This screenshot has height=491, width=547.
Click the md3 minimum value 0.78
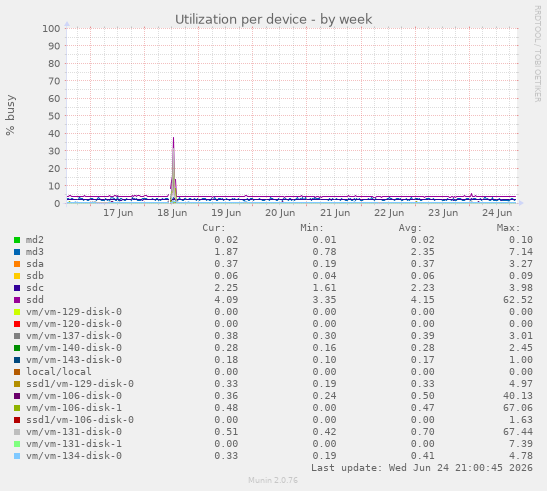324,252
